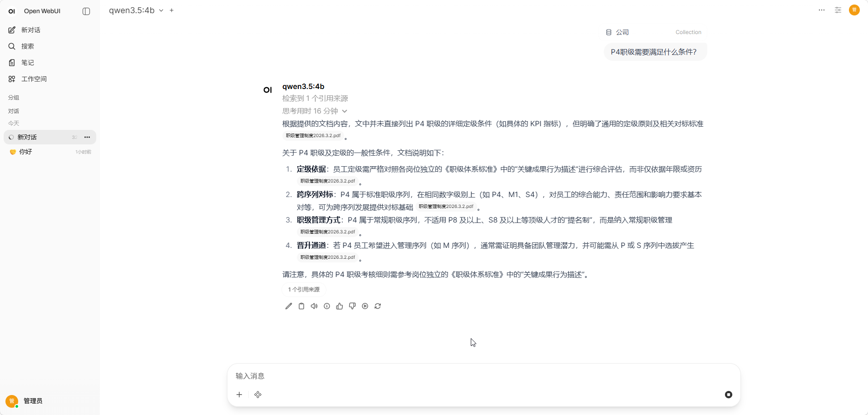Viewport: 868px width, 415px height.
Task: Open 笔记 (Notes) from the sidebar
Action: point(27,62)
